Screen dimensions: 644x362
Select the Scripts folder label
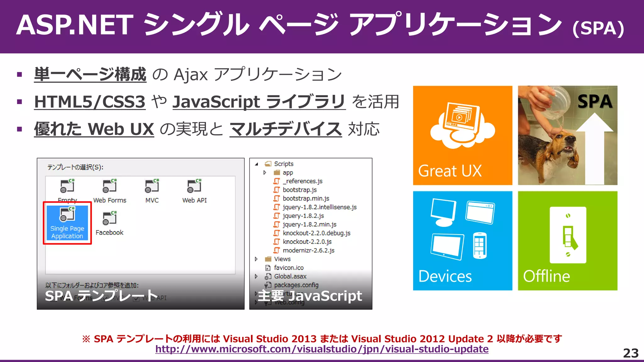point(284,164)
